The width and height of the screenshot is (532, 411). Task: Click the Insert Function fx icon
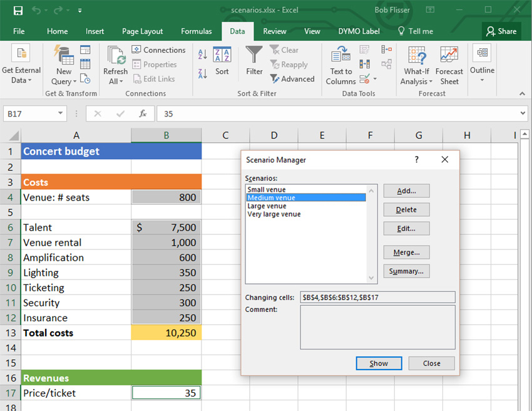[143, 113]
